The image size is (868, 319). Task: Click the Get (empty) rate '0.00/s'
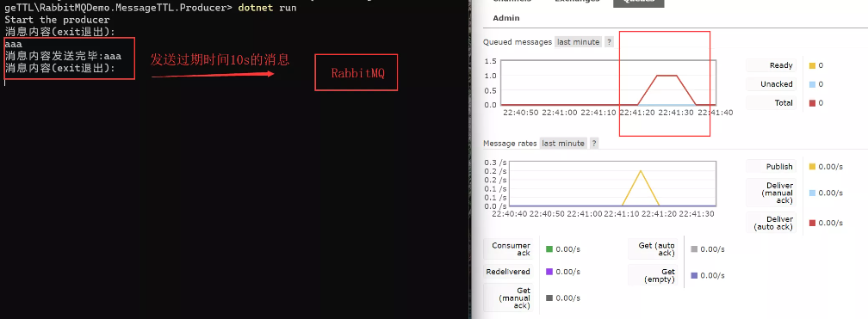(x=712, y=275)
